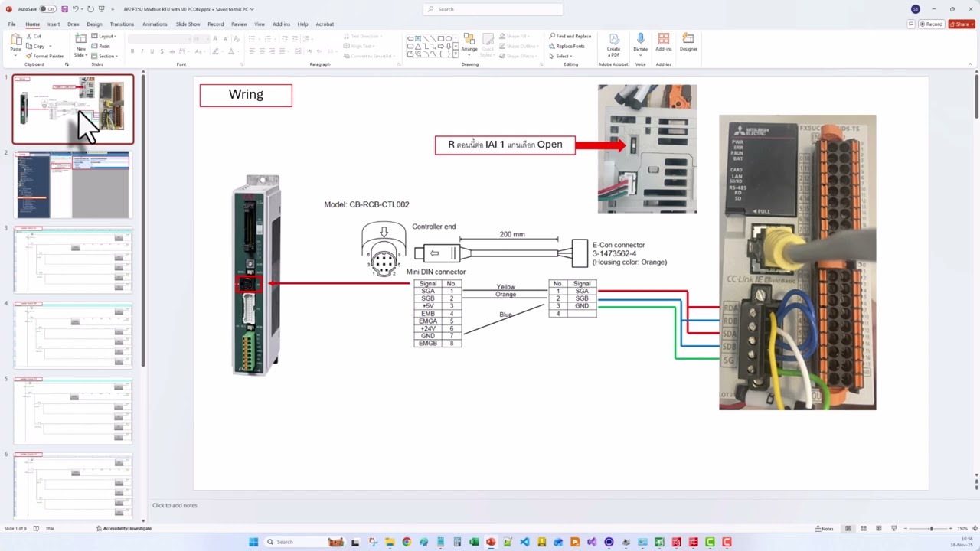Start Slide Show from the status bar

894,529
